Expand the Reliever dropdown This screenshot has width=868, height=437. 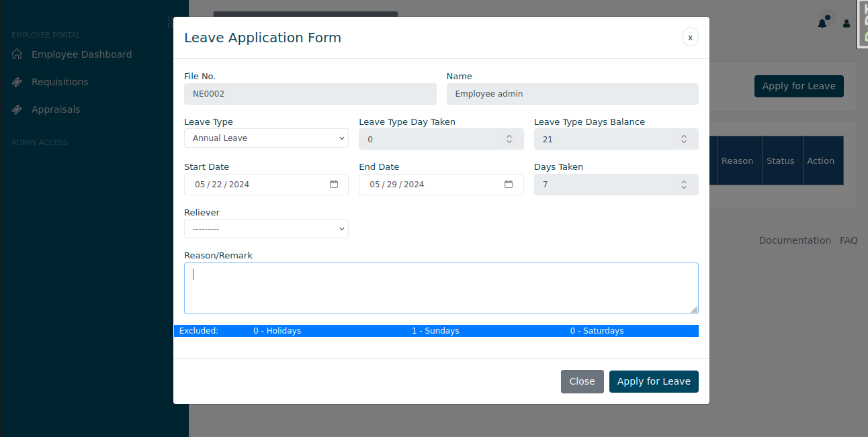pyautogui.click(x=266, y=229)
